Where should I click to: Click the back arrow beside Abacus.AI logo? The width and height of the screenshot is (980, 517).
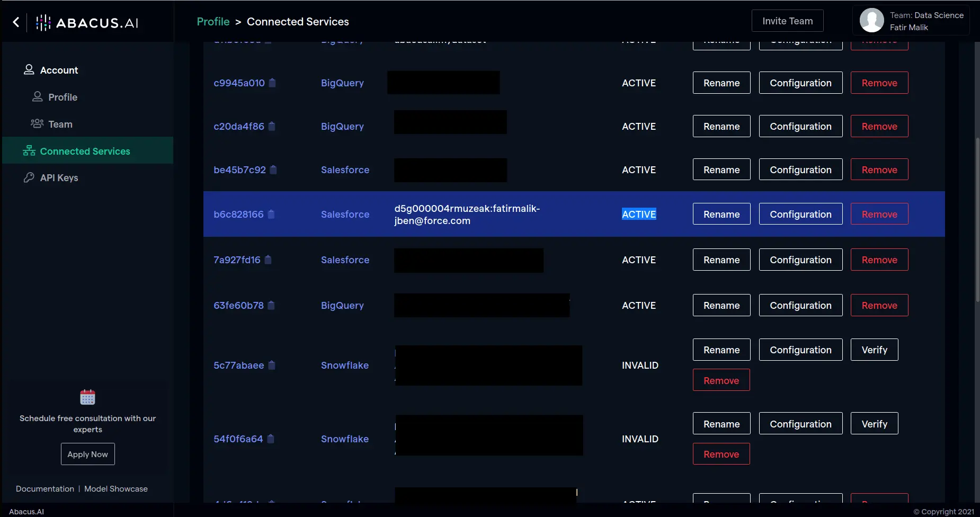click(x=16, y=22)
